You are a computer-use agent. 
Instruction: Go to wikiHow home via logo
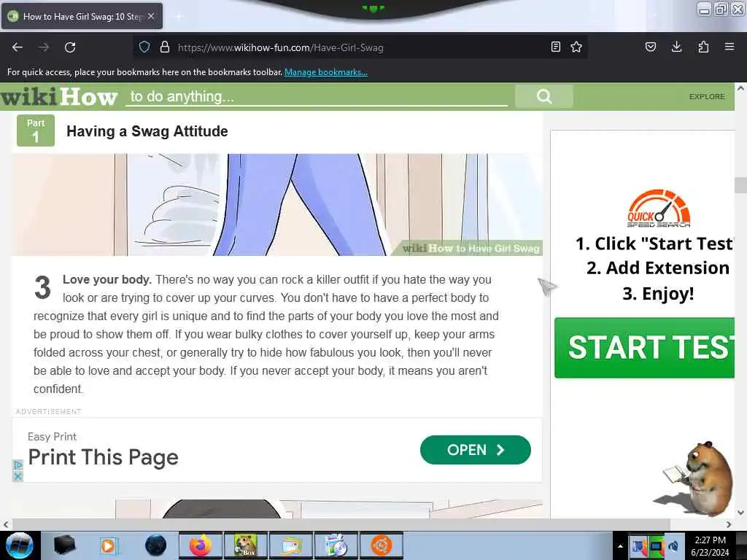tap(59, 97)
